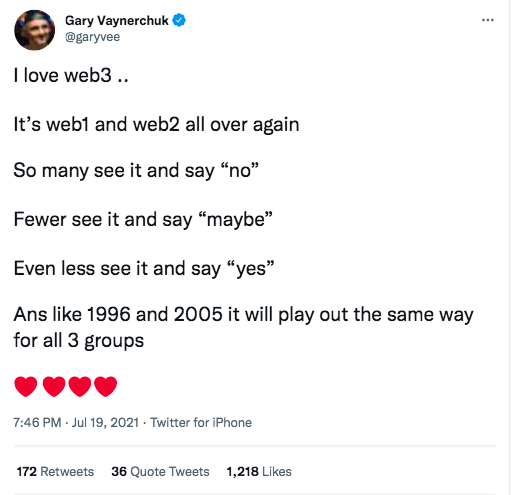The height and width of the screenshot is (495, 513).
Task: View the 172 Retweets list
Action: point(55,471)
